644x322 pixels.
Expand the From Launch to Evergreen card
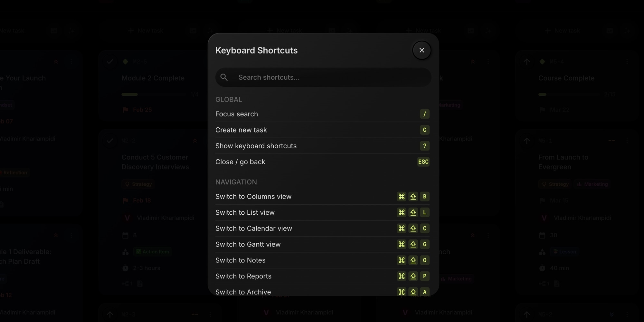tap(527, 141)
